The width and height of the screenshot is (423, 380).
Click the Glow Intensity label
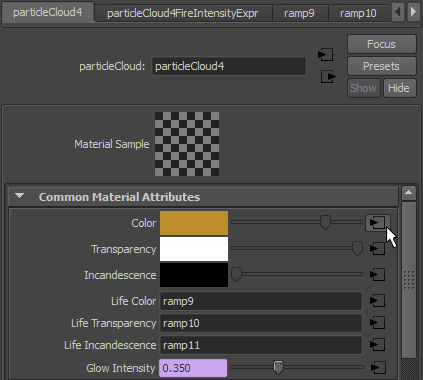point(121,368)
